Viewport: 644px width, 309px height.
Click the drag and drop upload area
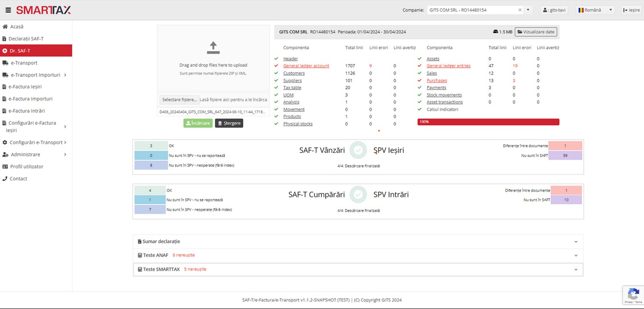213,58
